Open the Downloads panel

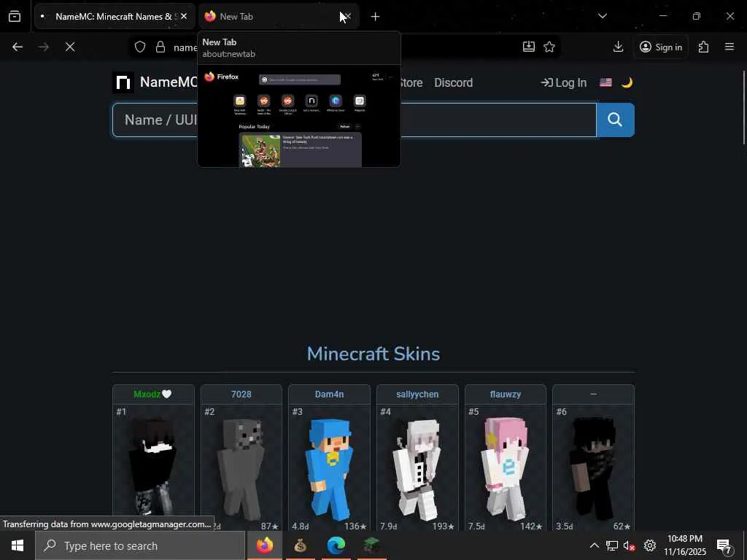(619, 47)
